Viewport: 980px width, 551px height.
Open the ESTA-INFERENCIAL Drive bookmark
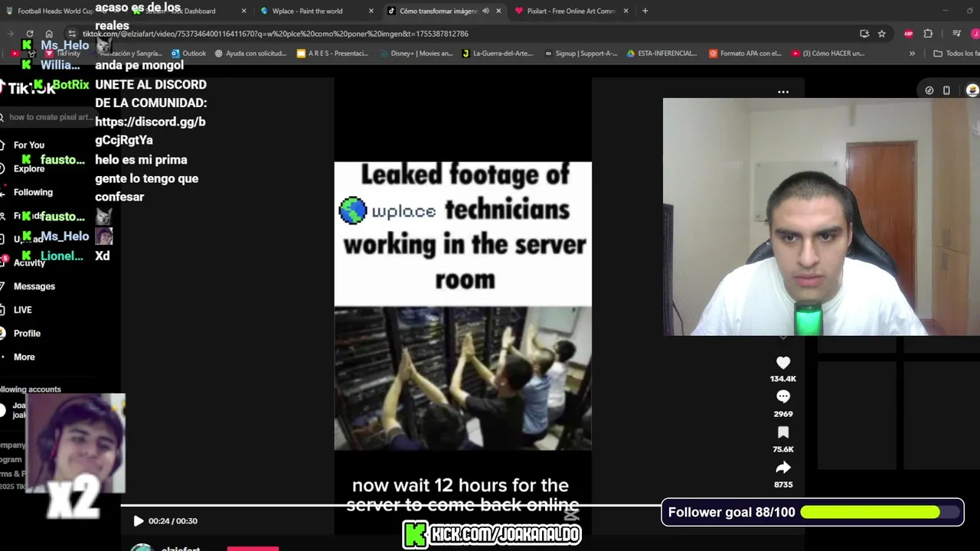pyautogui.click(x=661, y=54)
